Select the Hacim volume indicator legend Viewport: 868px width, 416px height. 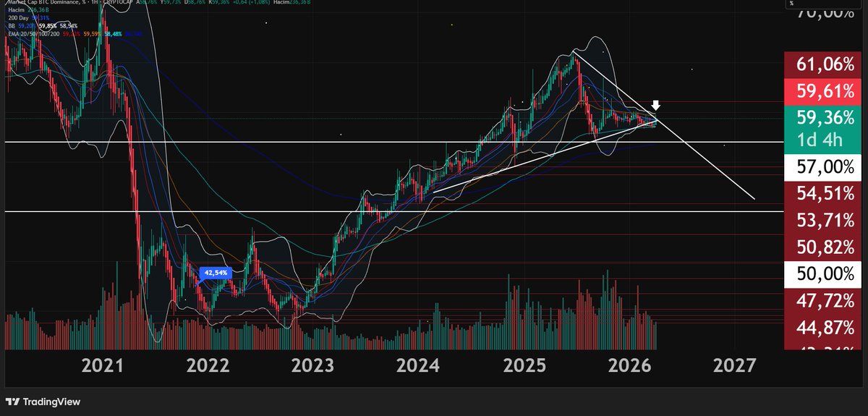(x=29, y=10)
